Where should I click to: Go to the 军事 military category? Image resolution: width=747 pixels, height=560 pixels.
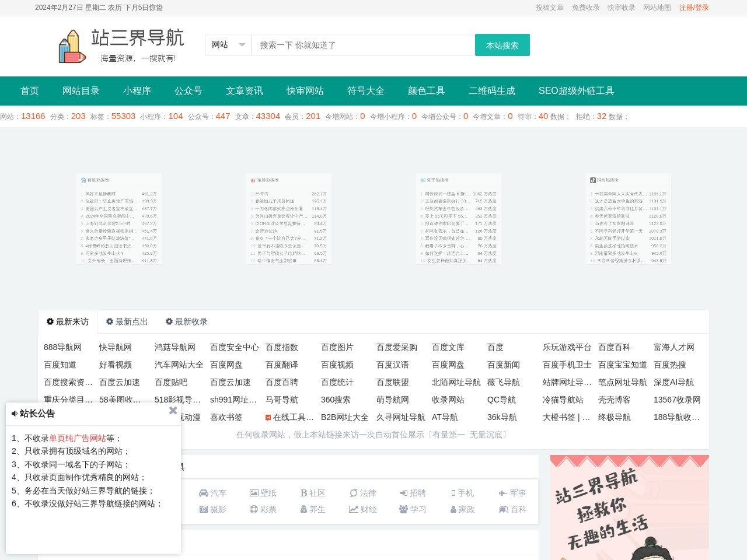click(x=512, y=493)
